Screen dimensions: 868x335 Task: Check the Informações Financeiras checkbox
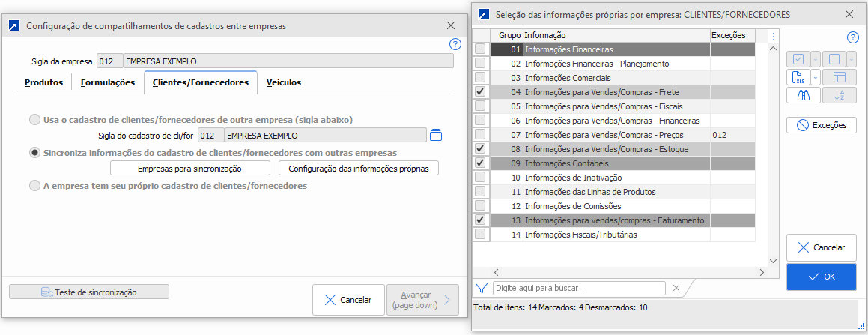tap(480, 49)
